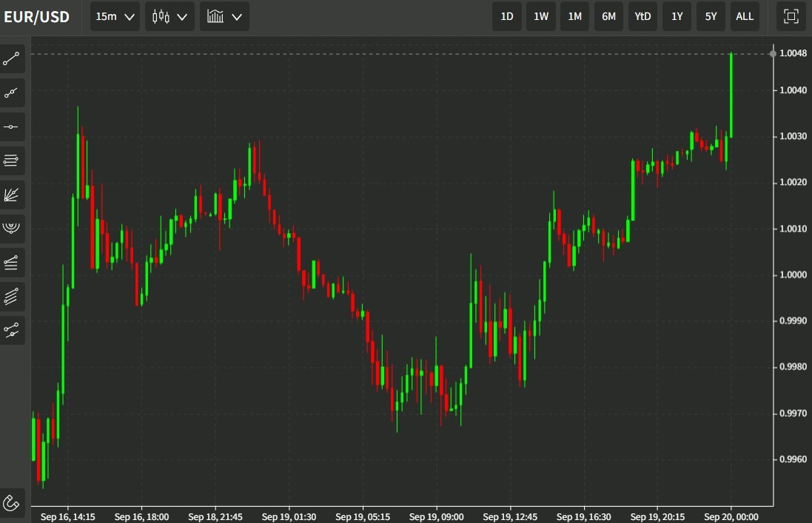Click the Sep 18, 21:45 time label
Viewport: 812px width, 523px height.
pyautogui.click(x=215, y=517)
